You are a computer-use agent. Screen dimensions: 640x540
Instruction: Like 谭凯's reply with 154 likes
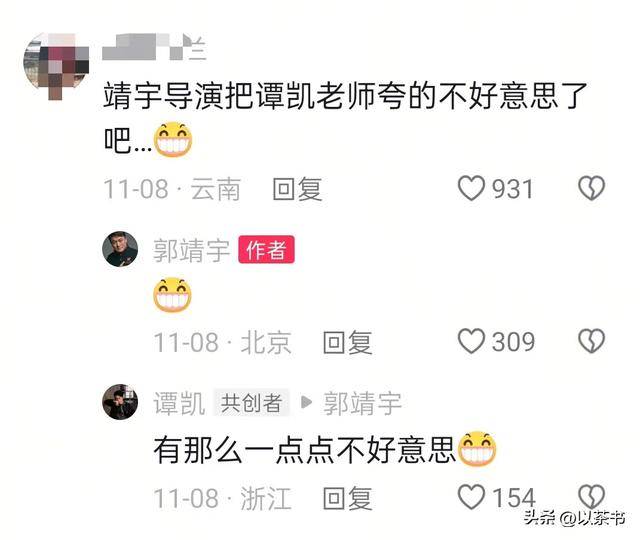click(471, 497)
